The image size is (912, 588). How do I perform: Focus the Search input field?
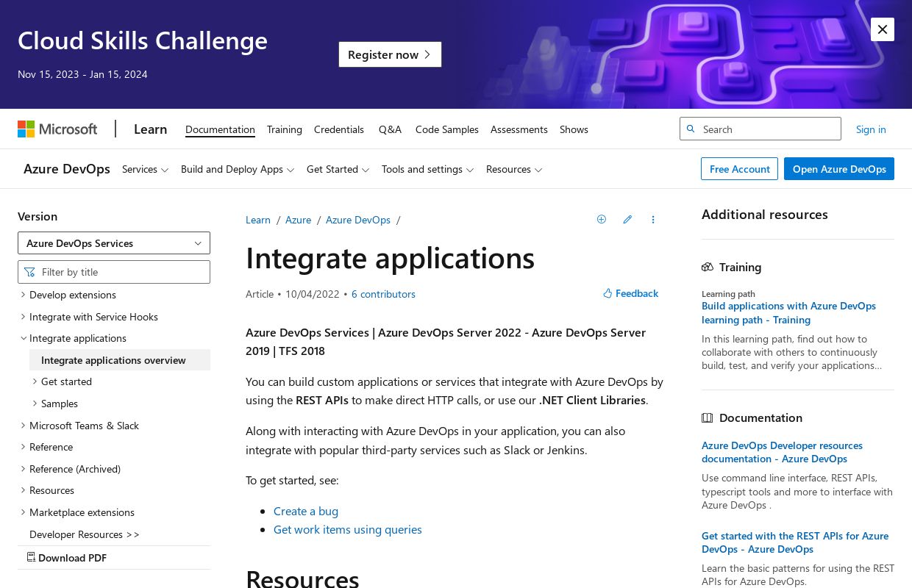coord(760,129)
